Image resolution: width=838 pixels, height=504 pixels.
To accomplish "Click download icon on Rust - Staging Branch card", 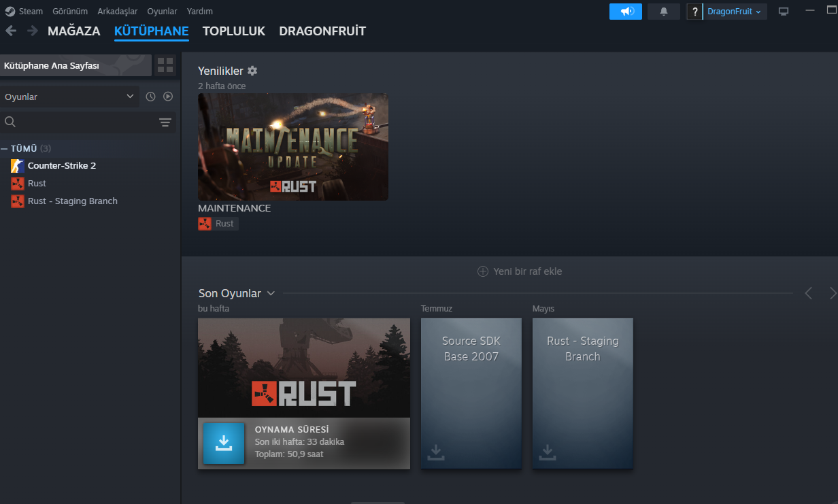I will pos(548,452).
